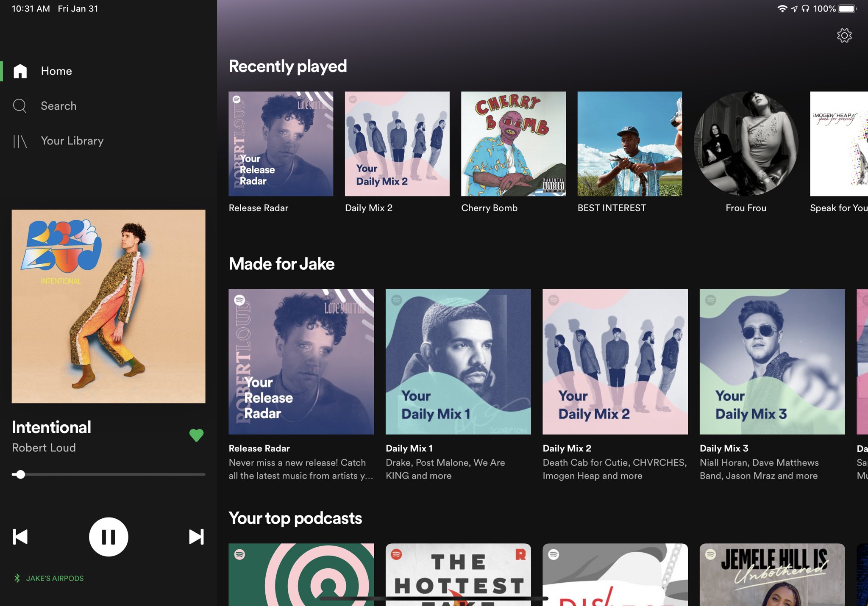868x606 pixels.
Task: Open the Daily Mix 3 playlist card
Action: pos(772,362)
